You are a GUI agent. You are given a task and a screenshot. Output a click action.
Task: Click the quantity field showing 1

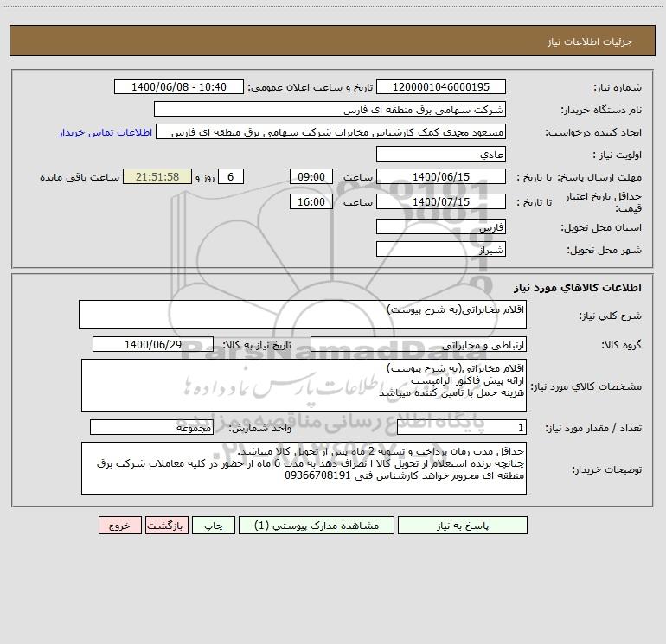pyautogui.click(x=462, y=427)
